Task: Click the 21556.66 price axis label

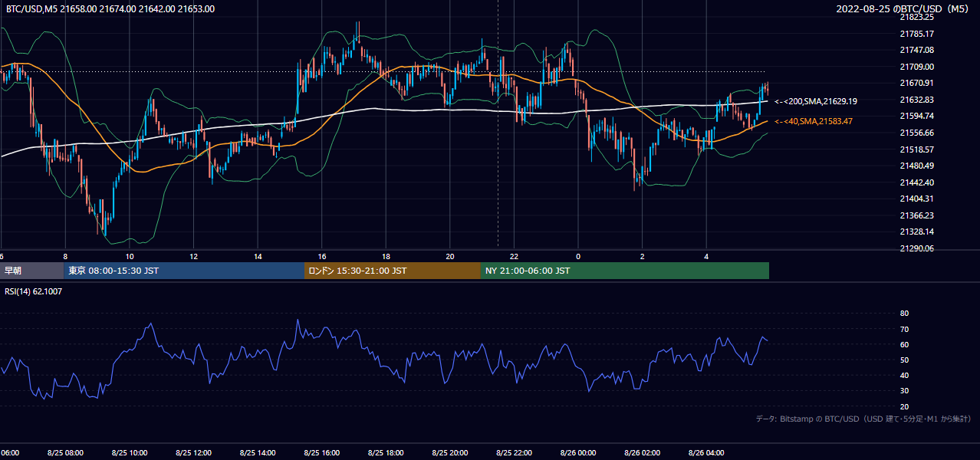Action: pos(916,133)
